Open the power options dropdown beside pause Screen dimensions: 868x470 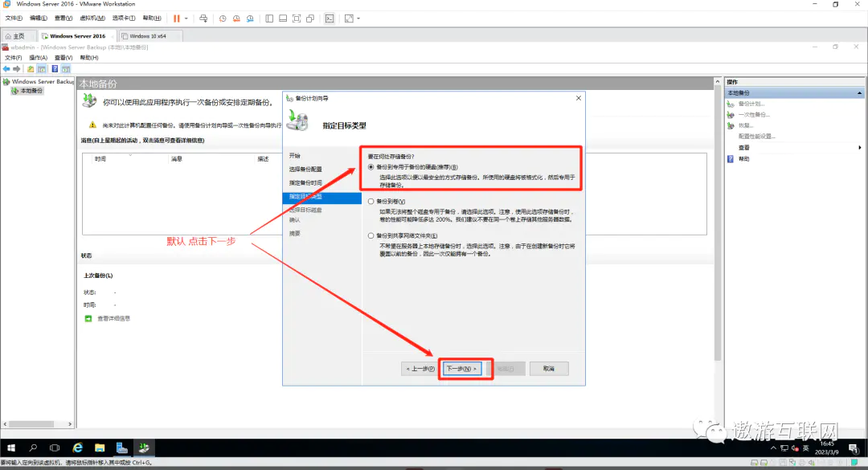pyautogui.click(x=186, y=18)
